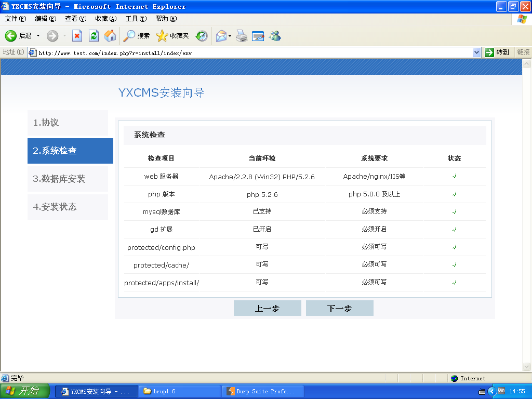Expand hidden tray icons arrow
Image resolution: width=532 pixels, height=399 pixels.
[491, 391]
